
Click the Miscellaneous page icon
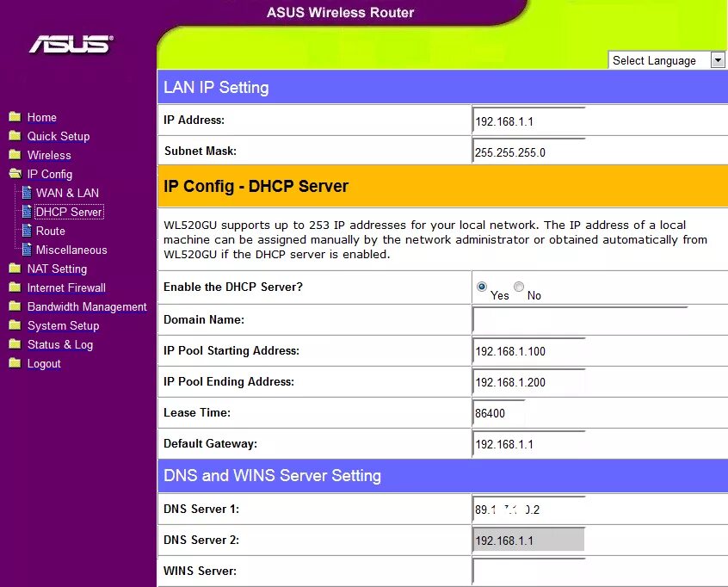point(27,250)
